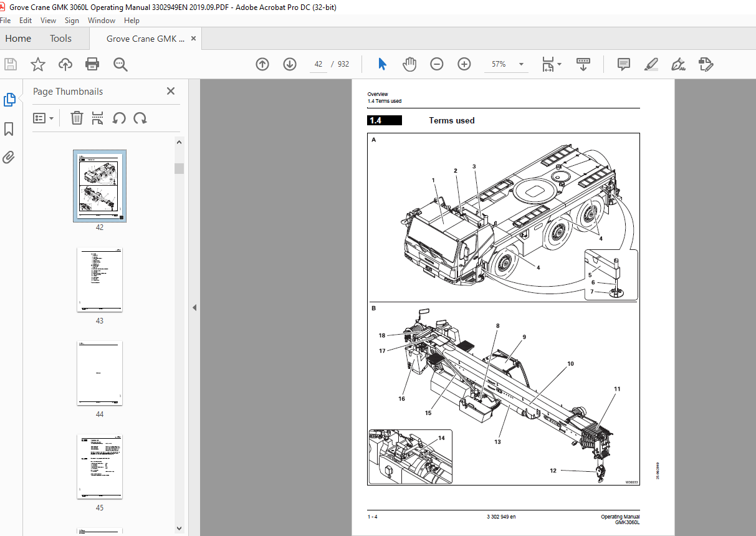
Task: Print the document using the printer icon
Action: click(92, 64)
